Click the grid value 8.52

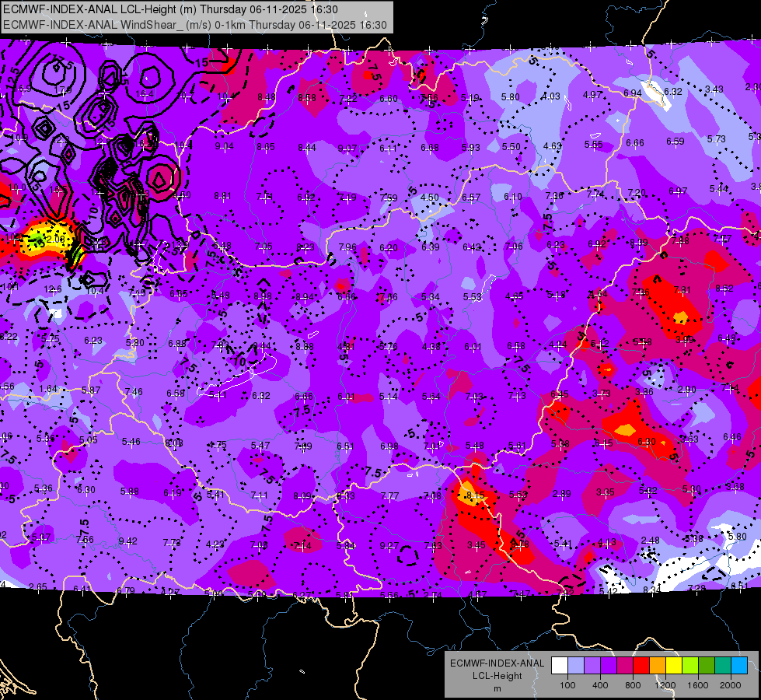pos(724,289)
